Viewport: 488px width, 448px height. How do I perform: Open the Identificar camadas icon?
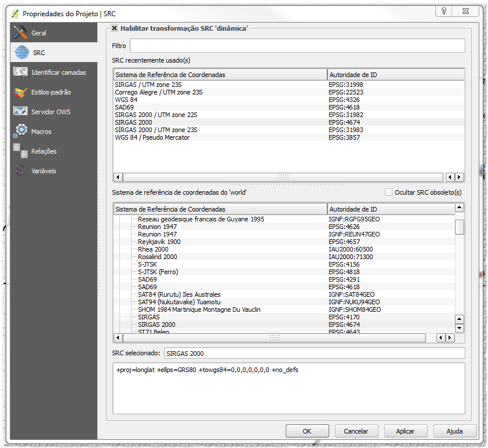(x=21, y=72)
